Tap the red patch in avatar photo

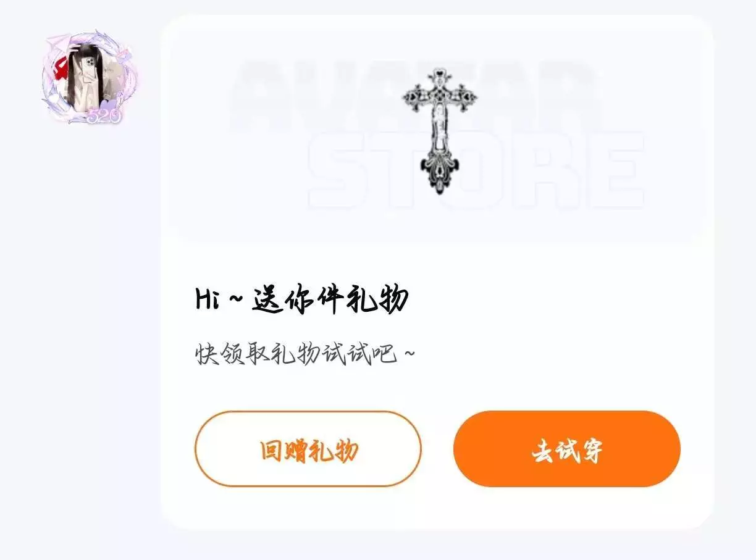61,69
